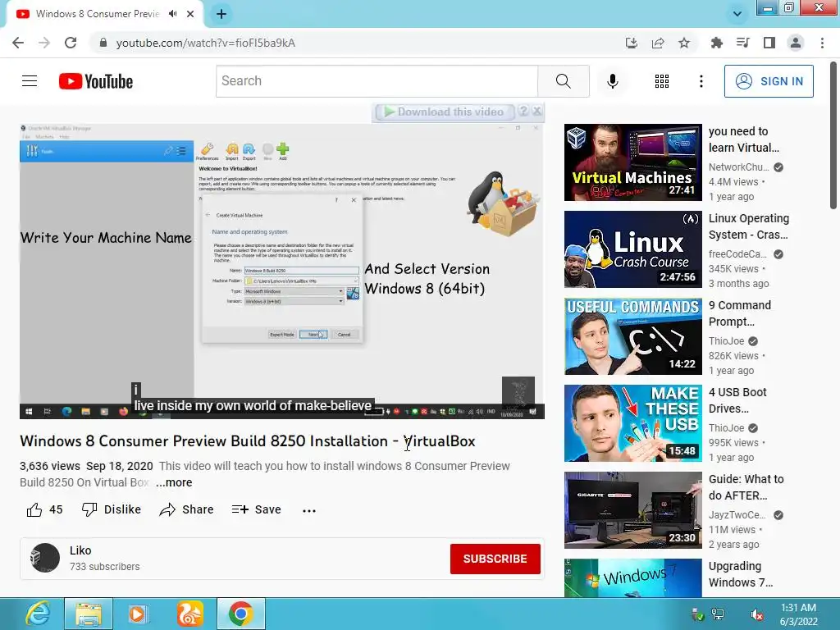840x630 pixels.
Task: Open the tab search dropdown arrow
Action: [x=737, y=14]
